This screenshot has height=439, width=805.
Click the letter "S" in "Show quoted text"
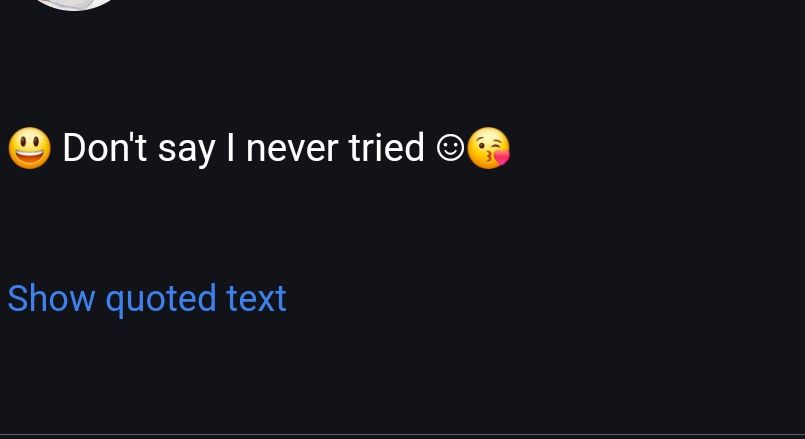[x=17, y=298]
